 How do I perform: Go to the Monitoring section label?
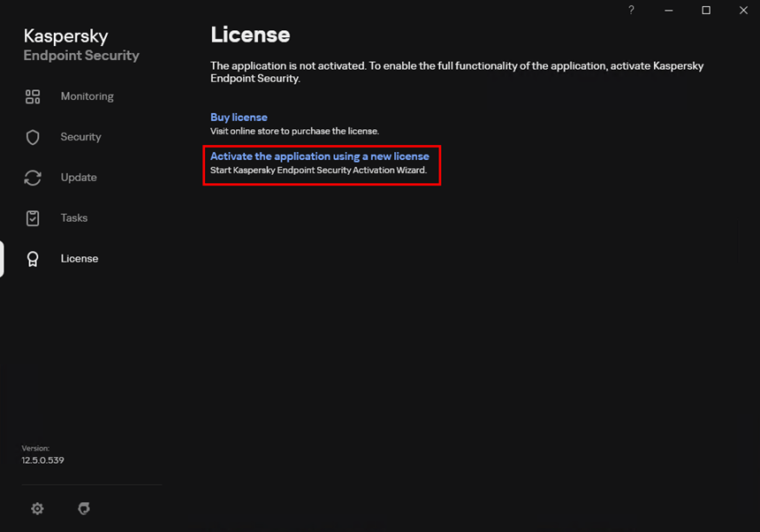click(87, 96)
